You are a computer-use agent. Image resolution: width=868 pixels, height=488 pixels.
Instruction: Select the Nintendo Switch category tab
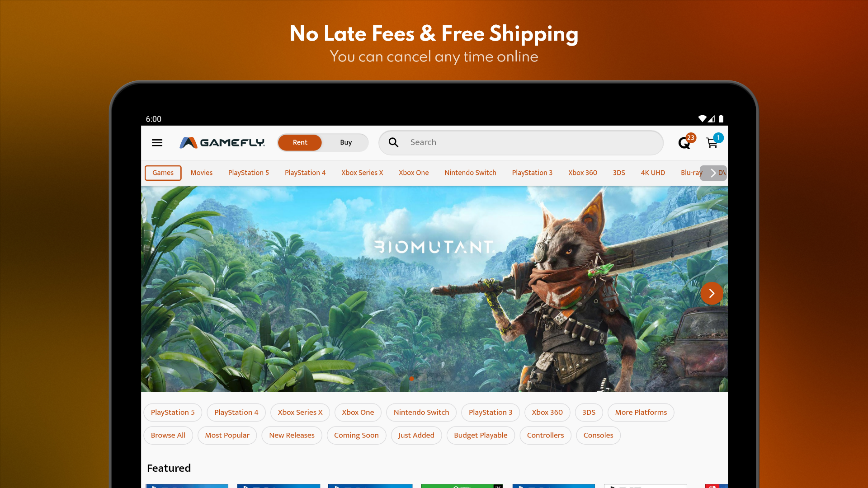470,173
